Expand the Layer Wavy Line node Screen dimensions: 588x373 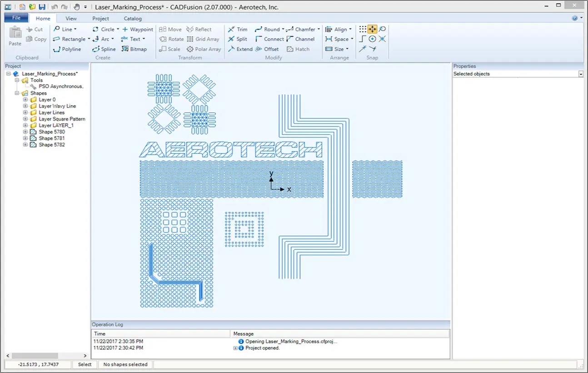click(x=25, y=106)
